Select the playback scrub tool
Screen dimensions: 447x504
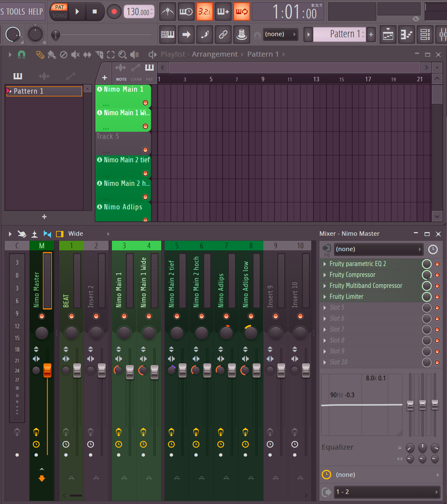pyautogui.click(x=134, y=54)
